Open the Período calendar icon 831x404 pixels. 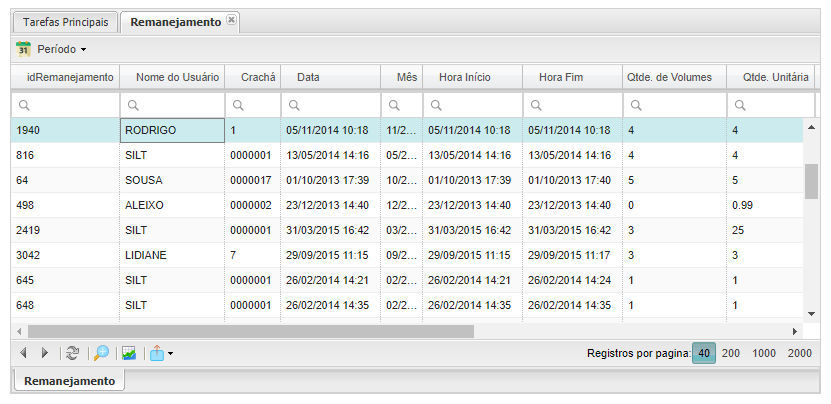[23, 49]
